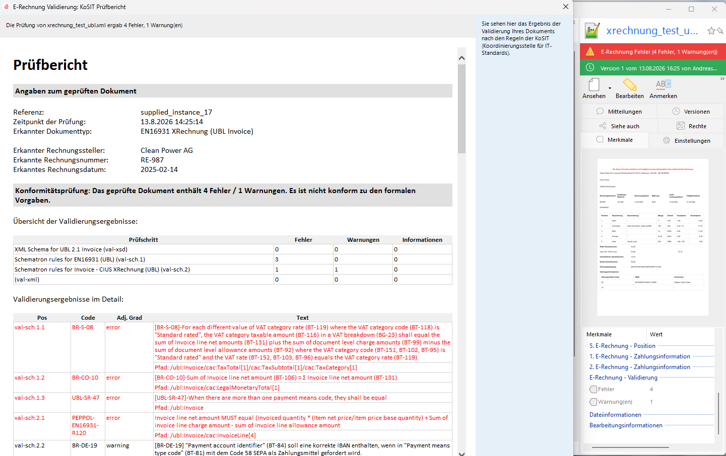Expand the Dateiinformationen section
The height and width of the screenshot is (456, 726).
(x=615, y=415)
